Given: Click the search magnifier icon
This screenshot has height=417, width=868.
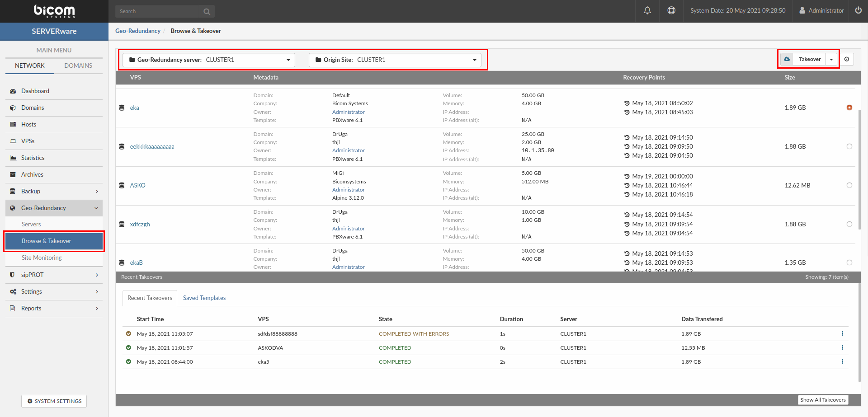Looking at the screenshot, I should pyautogui.click(x=207, y=12).
